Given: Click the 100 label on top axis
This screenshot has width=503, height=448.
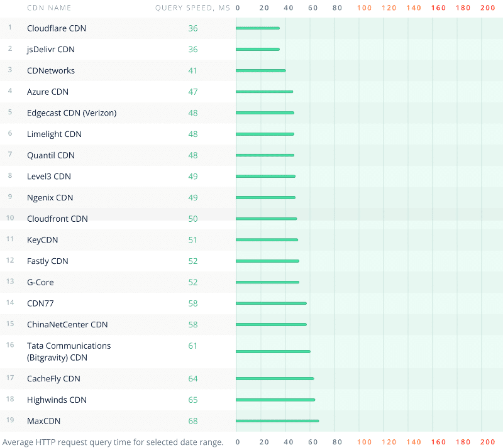Looking at the screenshot, I should 364,8.
